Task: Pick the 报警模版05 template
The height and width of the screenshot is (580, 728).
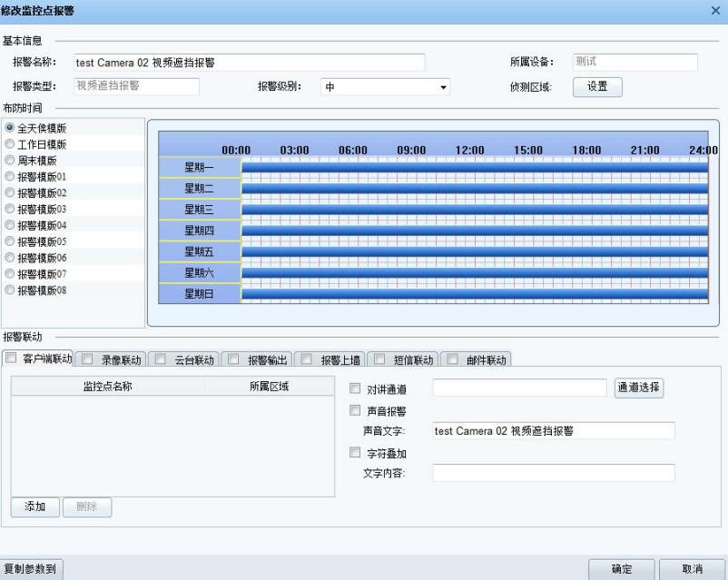Action: click(x=10, y=241)
